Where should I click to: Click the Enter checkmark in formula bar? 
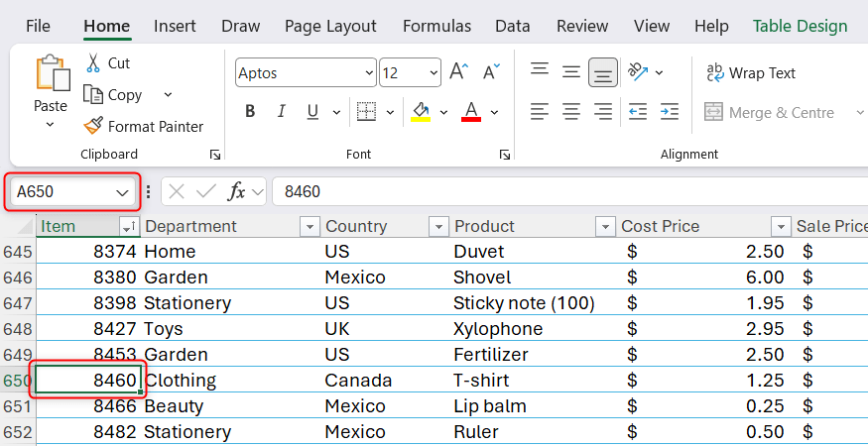pyautogui.click(x=206, y=192)
